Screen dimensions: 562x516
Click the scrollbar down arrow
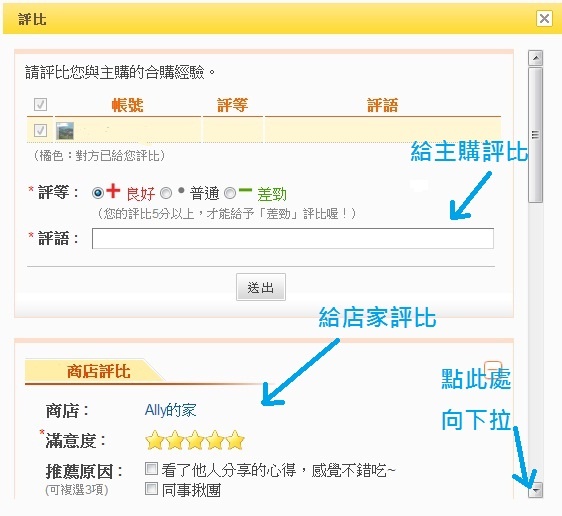coord(536,489)
